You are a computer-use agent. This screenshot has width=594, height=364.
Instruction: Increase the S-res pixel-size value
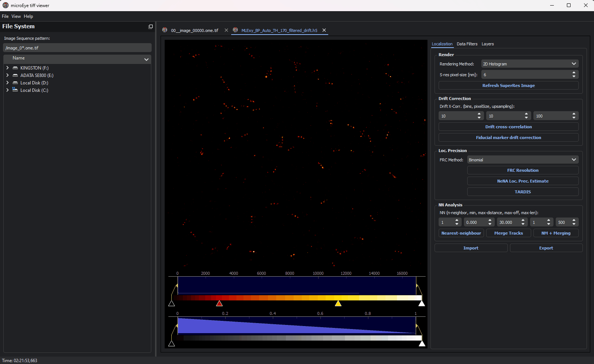(x=574, y=73)
